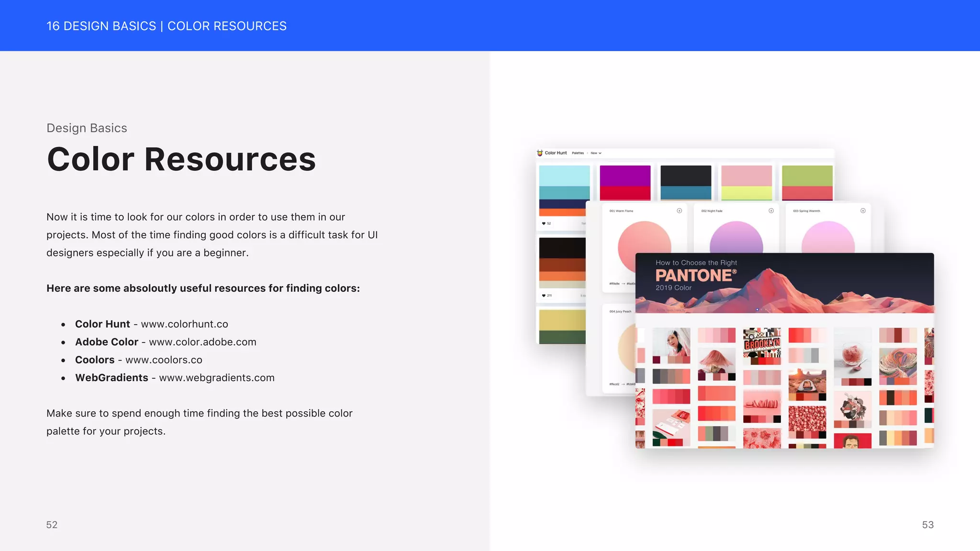Viewport: 980px width, 551px height.
Task: Select the Night Fade gradient circle
Action: tap(736, 237)
